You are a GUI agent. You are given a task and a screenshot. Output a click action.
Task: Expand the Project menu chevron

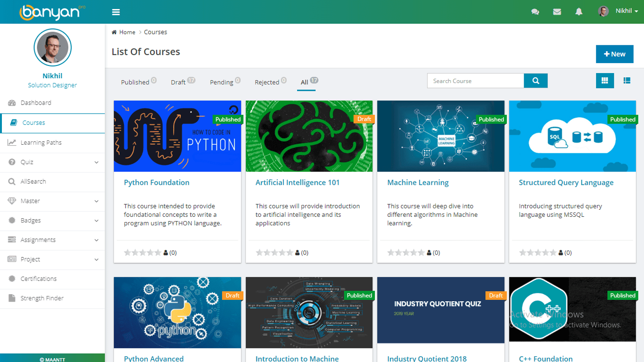(x=97, y=260)
